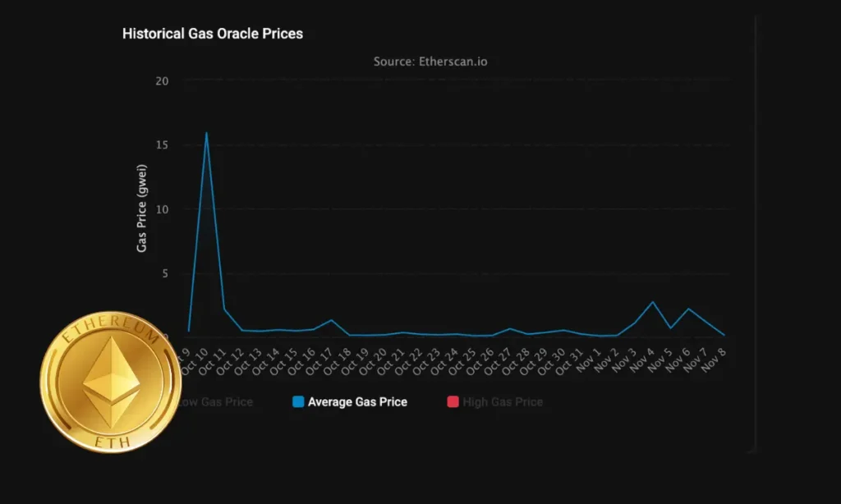The image size is (841, 504).
Task: Click the blue Average Gas Price swatch
Action: coord(298,402)
